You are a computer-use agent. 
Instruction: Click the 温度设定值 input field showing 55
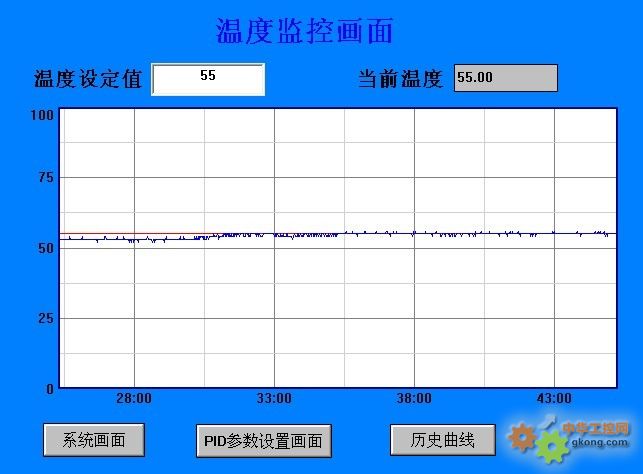tap(208, 80)
